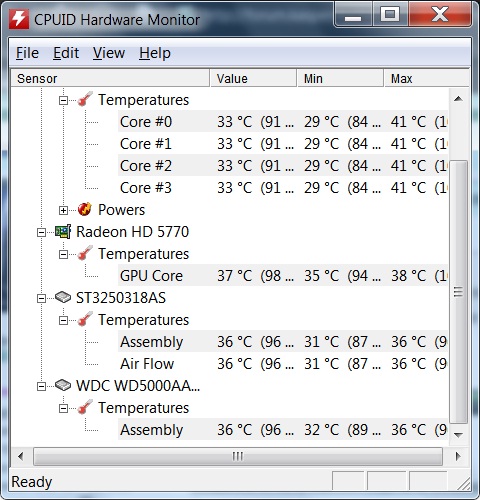480x500 pixels.
Task: Select the GPU Core row
Action: click(x=283, y=275)
